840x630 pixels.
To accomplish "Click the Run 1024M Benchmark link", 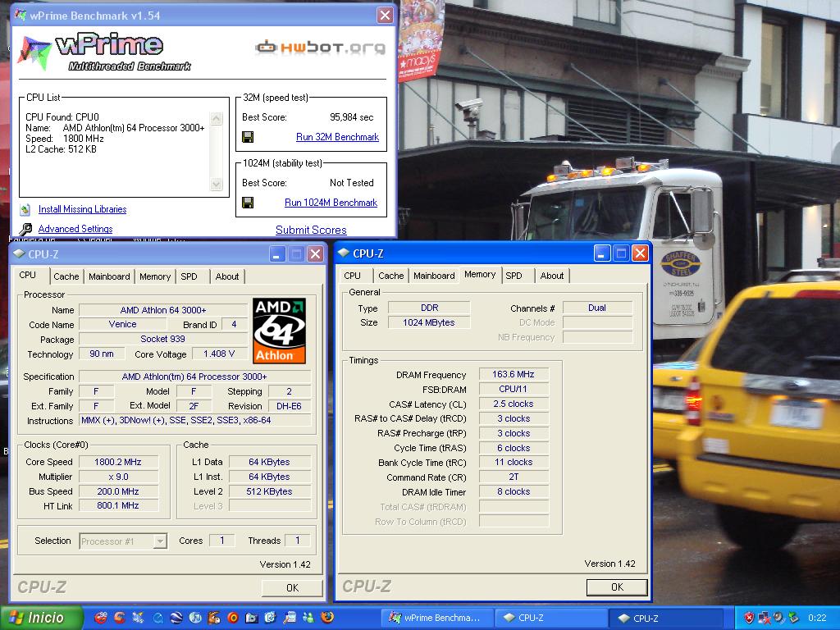I will click(x=331, y=203).
